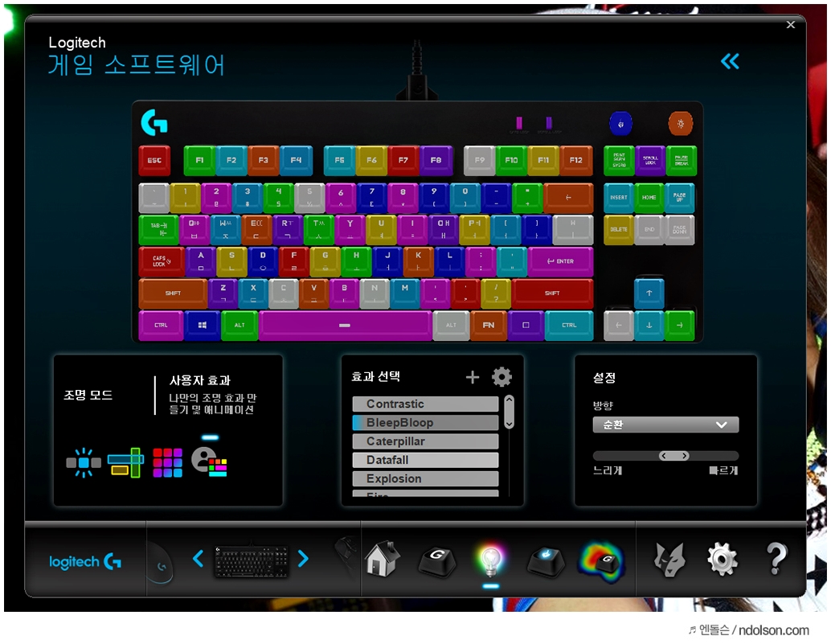Choose lighting zones mode icon
The height and width of the screenshot is (644, 831).
(126, 462)
